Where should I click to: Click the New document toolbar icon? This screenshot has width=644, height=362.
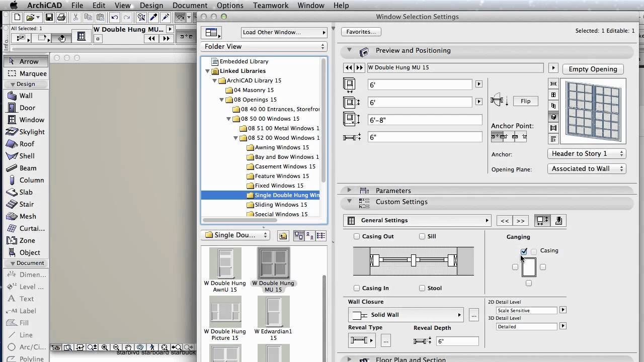tap(18, 18)
